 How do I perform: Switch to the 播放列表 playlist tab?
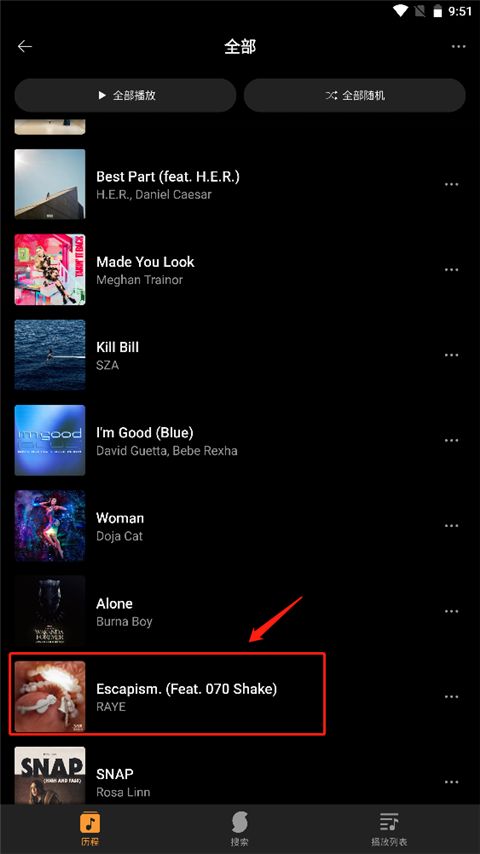tap(389, 829)
